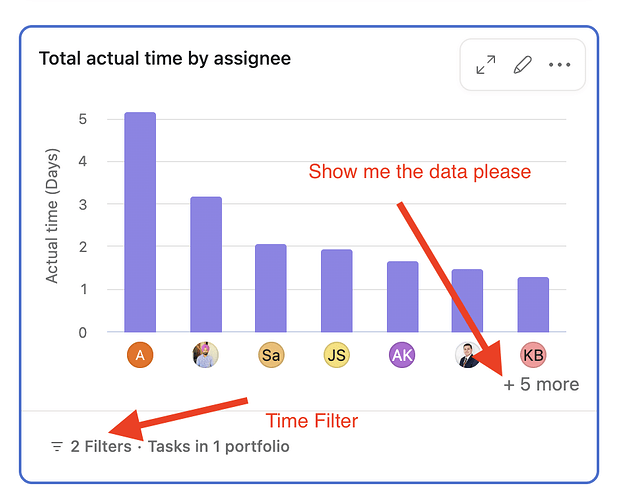Select purple assignee avatar AK

pyautogui.click(x=402, y=355)
